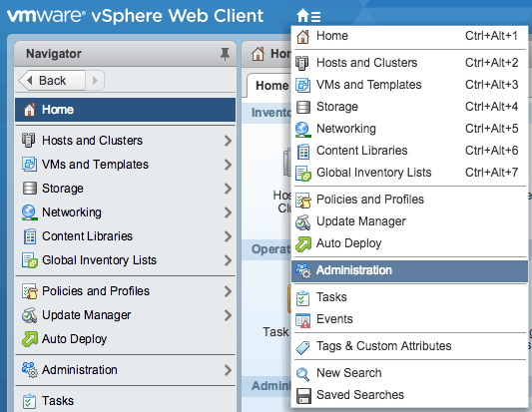
Task: Click Update Manager icon in dropdown menu
Action: coord(302,221)
